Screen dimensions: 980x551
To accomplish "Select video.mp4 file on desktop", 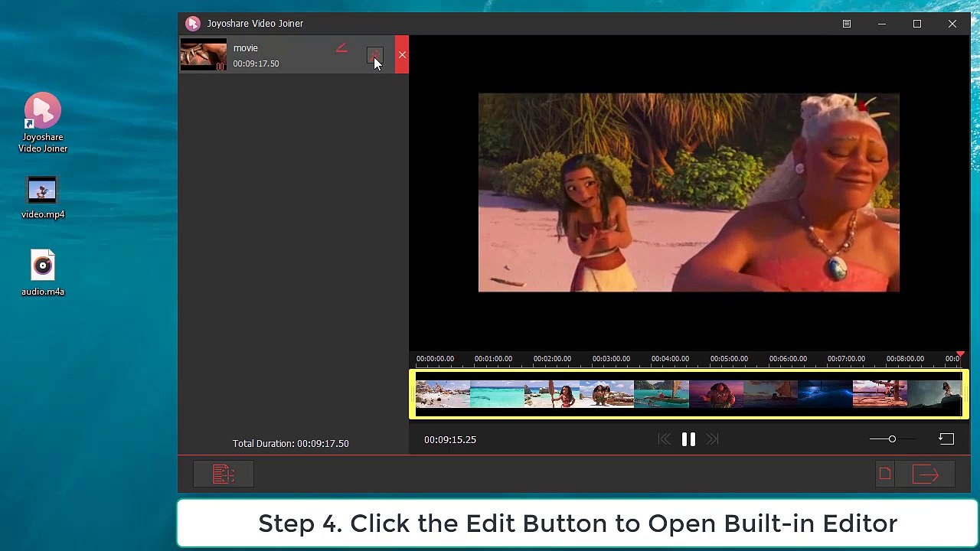I will (43, 199).
